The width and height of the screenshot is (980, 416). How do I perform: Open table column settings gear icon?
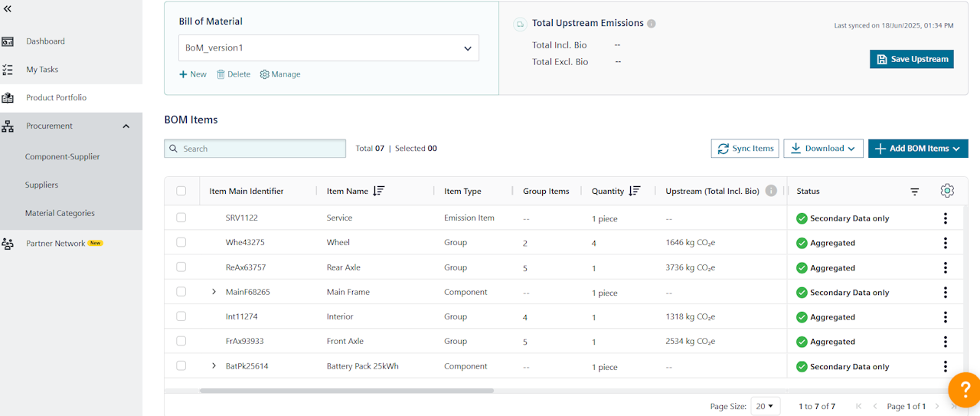pos(947,191)
